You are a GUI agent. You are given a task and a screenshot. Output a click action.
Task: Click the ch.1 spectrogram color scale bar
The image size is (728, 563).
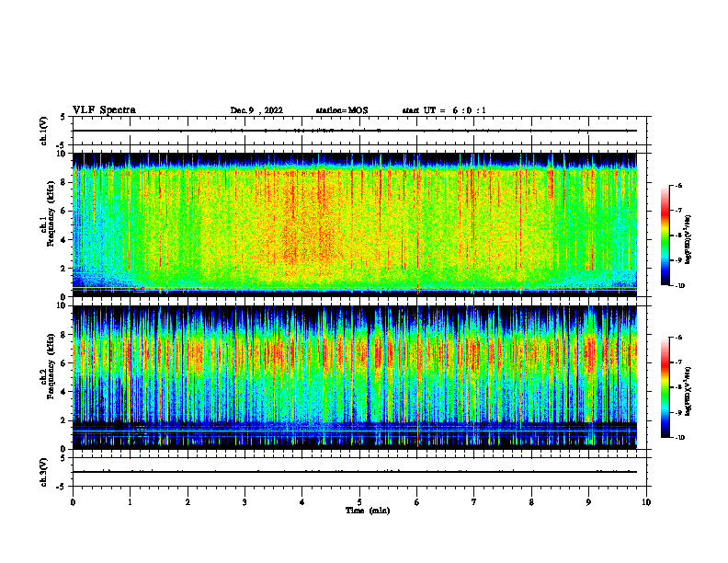(x=665, y=236)
